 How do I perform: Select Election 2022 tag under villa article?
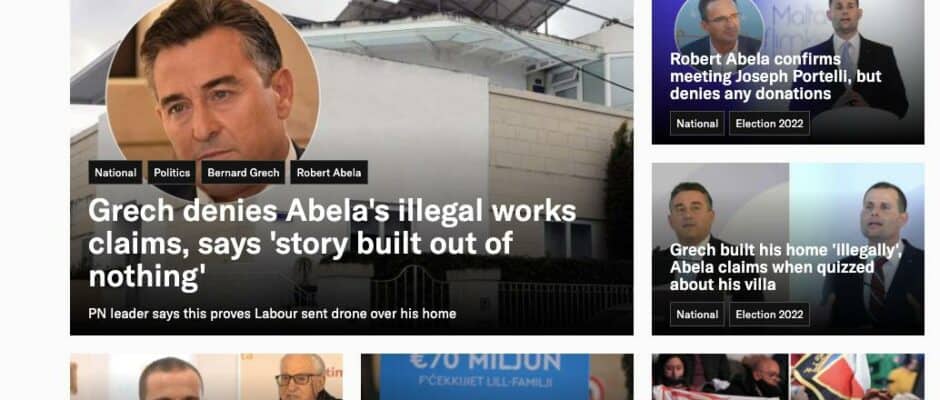(769, 314)
